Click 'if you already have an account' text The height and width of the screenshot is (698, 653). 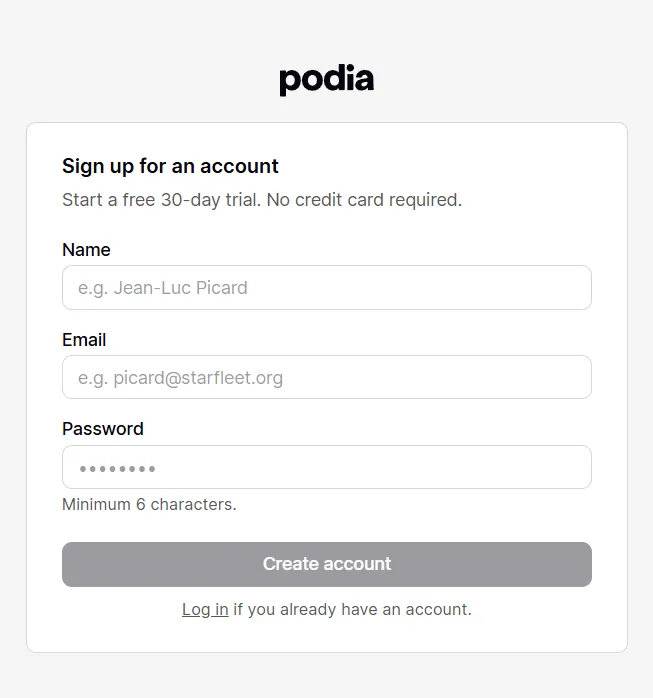point(352,609)
